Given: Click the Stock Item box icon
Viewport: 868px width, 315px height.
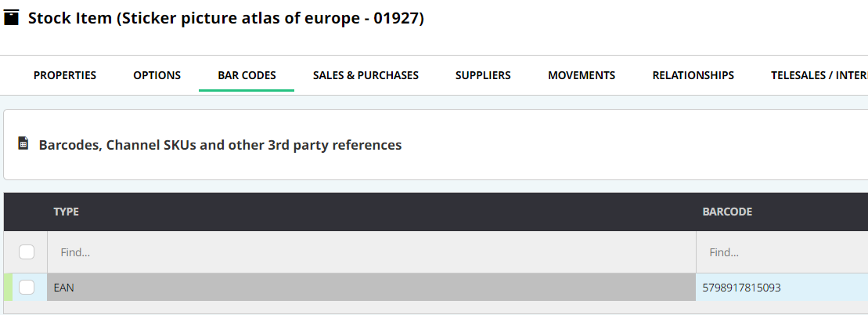Looking at the screenshot, I should pos(11,18).
